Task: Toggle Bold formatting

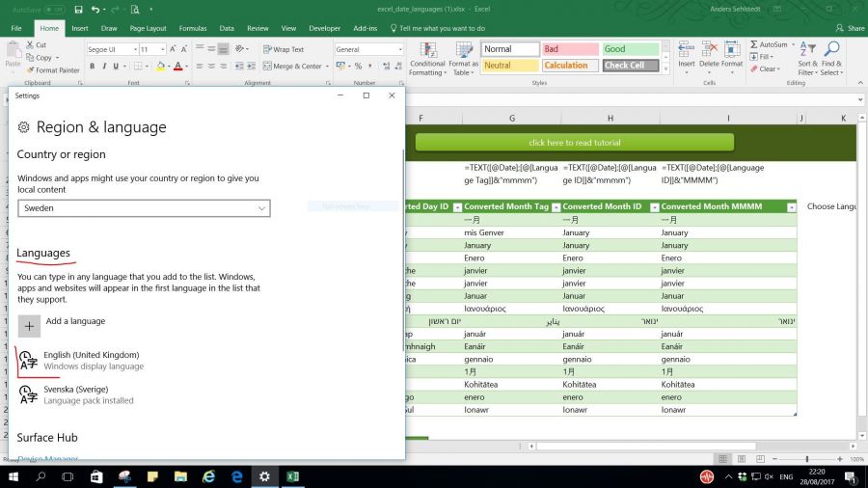Action: (92, 66)
